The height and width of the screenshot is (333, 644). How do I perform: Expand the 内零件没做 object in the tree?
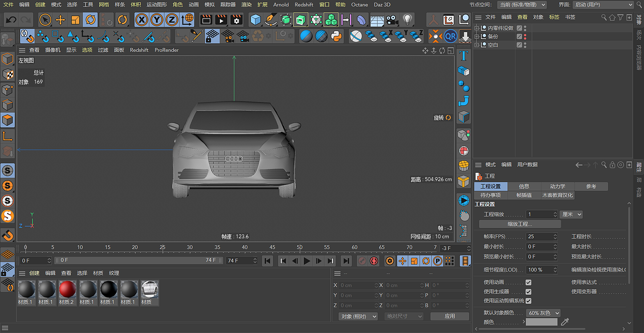[x=476, y=28]
